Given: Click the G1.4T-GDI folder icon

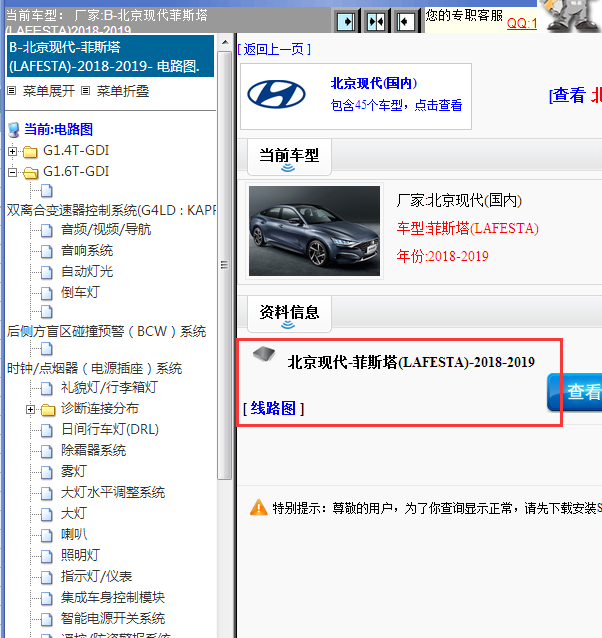Looking at the screenshot, I should tap(30, 152).
